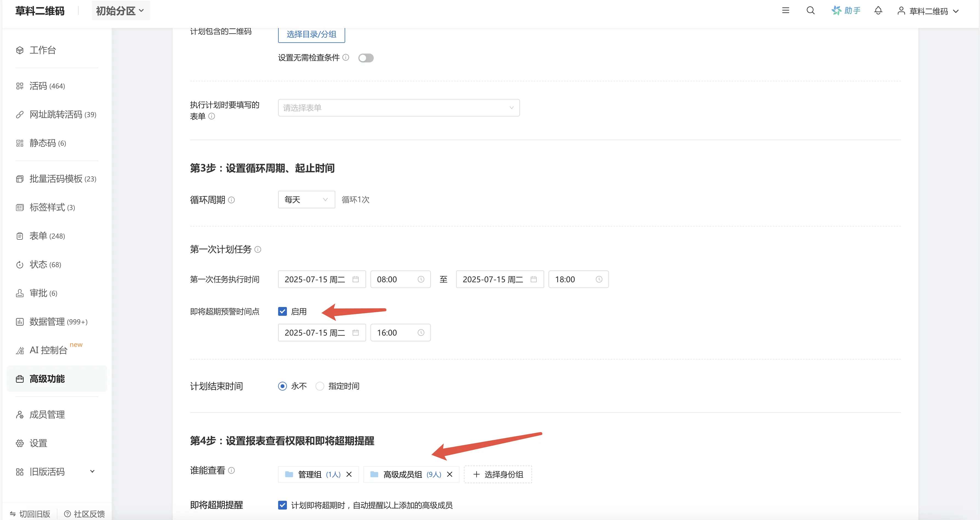Viewport: 980px width, 520px height.
Task: Click the 选择身份组 add button
Action: pos(498,474)
